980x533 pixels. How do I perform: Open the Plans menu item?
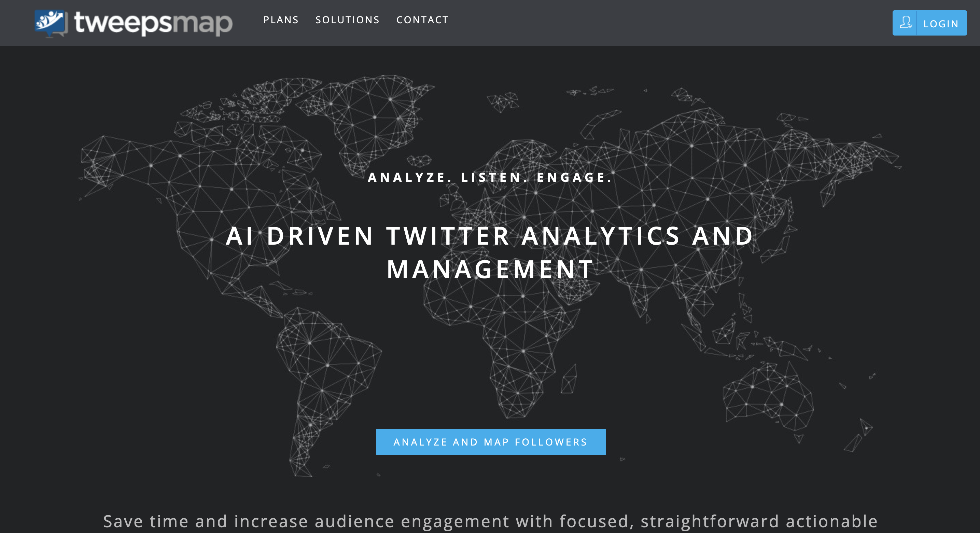[x=281, y=20]
